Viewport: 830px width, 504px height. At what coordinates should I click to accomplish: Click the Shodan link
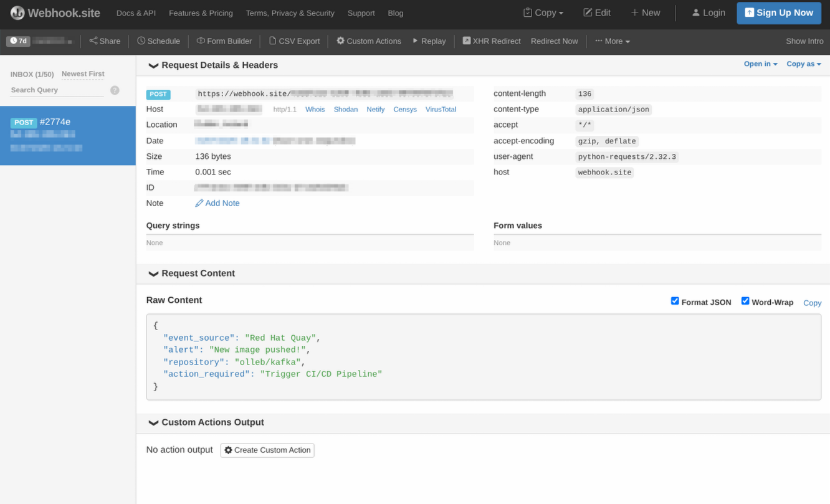click(x=346, y=110)
